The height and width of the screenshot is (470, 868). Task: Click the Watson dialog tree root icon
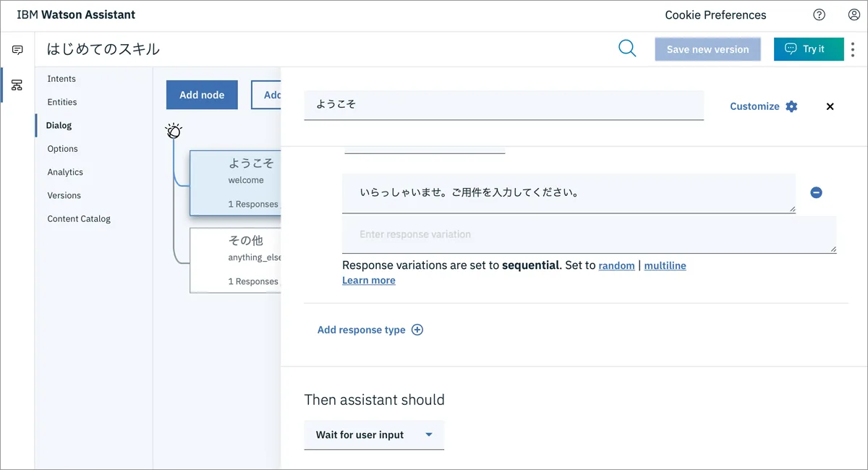pyautogui.click(x=174, y=131)
